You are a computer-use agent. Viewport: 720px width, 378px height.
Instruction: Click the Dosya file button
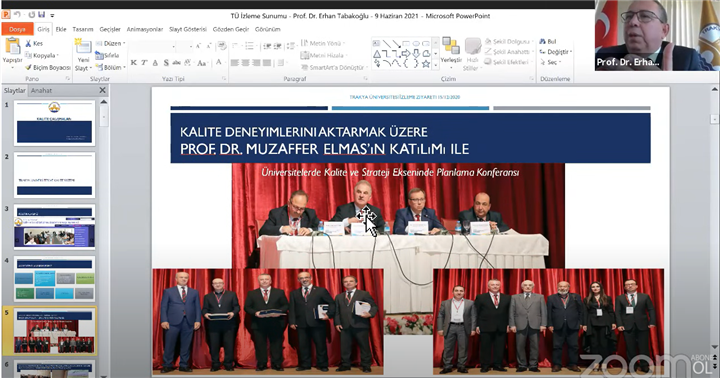17,29
